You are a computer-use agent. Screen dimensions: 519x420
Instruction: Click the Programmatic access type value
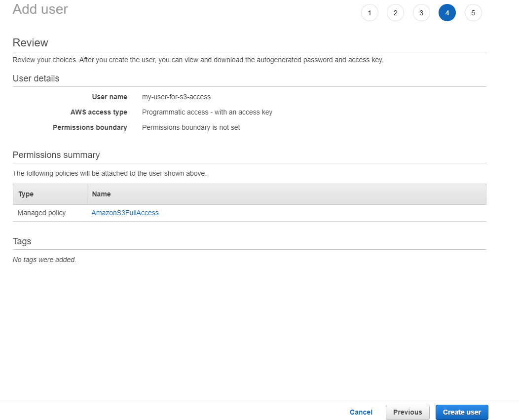(x=207, y=112)
